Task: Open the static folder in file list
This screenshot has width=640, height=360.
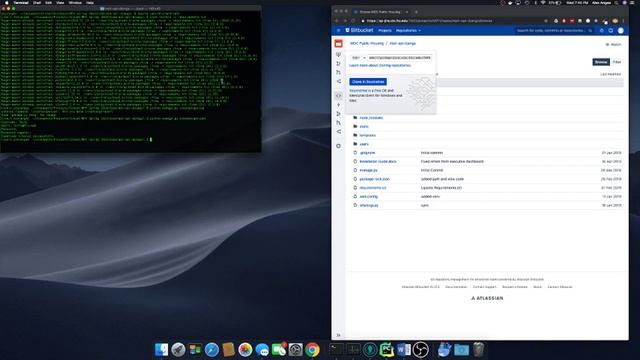Action: point(364,127)
